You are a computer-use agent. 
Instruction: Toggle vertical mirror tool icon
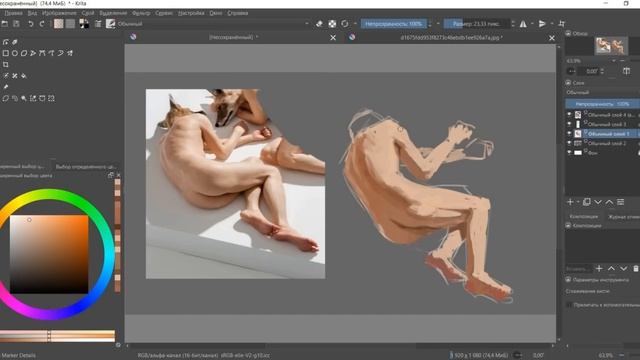pos(542,24)
